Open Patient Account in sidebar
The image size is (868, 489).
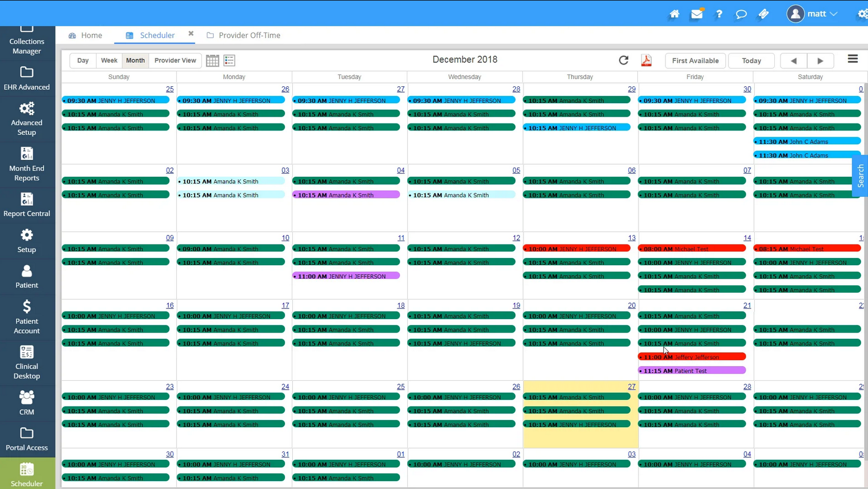[27, 317]
